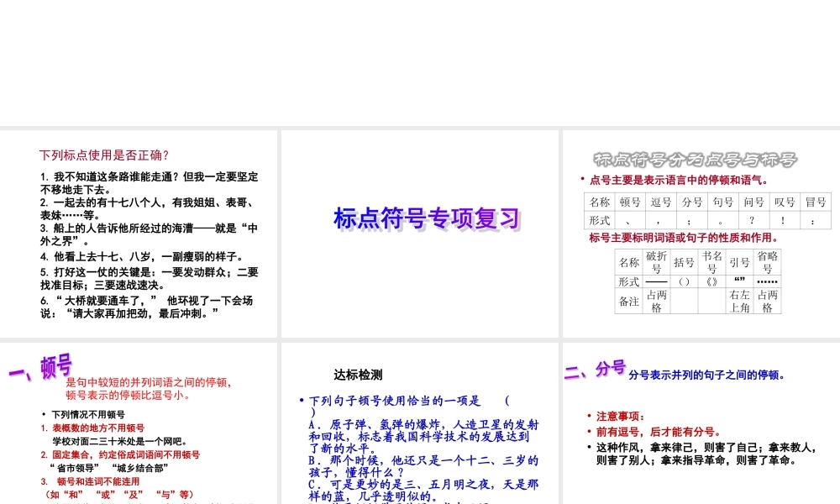
Task: Click the question 下列标点使用是否正确
Action: [104, 155]
